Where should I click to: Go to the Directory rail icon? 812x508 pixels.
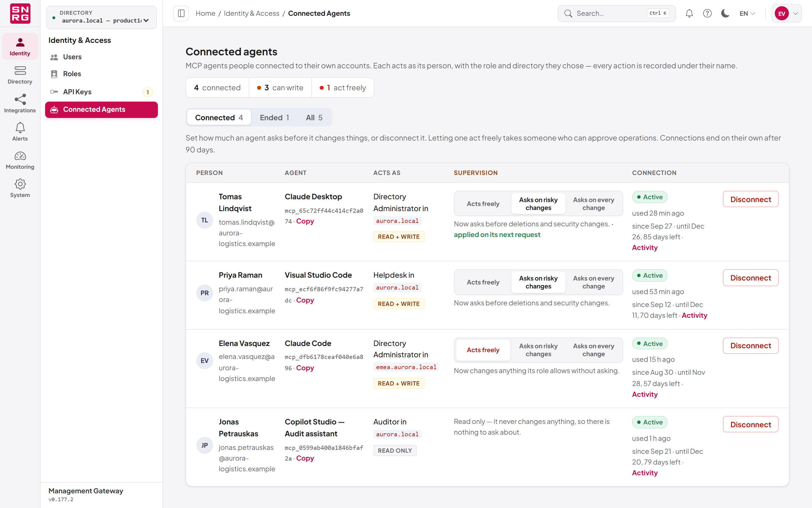click(x=20, y=75)
